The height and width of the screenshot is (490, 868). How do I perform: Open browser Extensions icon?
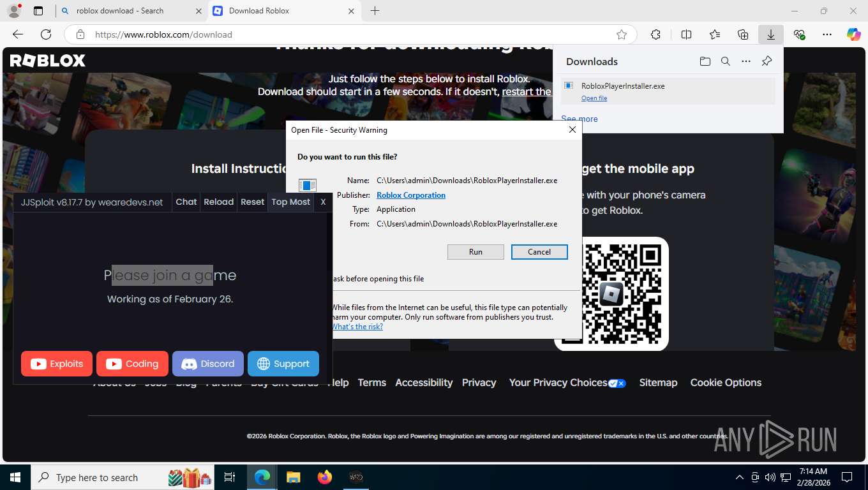click(x=655, y=34)
